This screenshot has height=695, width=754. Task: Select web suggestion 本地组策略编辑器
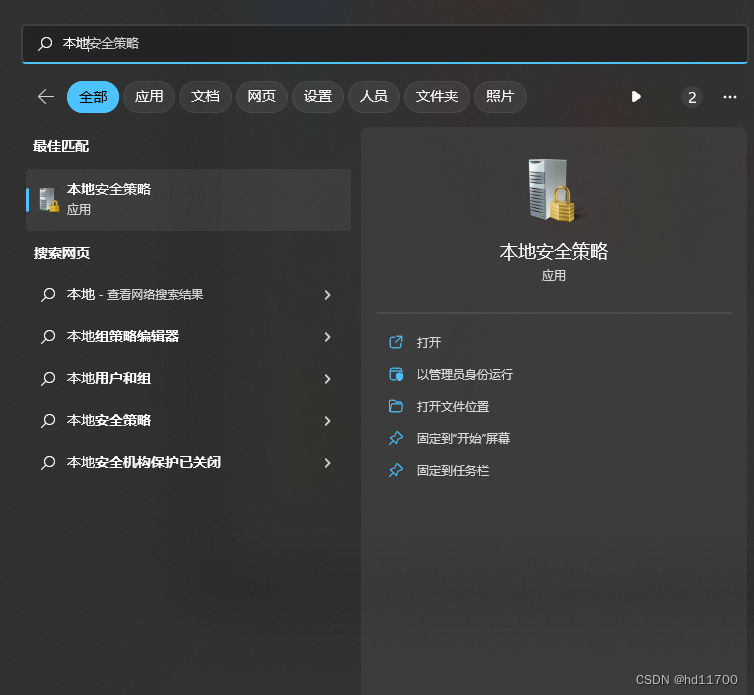pos(188,336)
